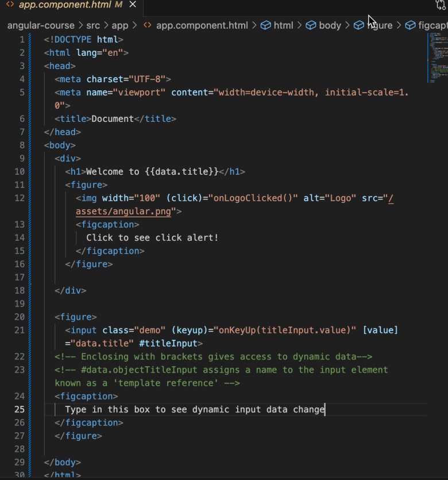Screen dimensions: 448x480
Task: Click the HTML icon on the app.component.html tab
Action: 10,5
